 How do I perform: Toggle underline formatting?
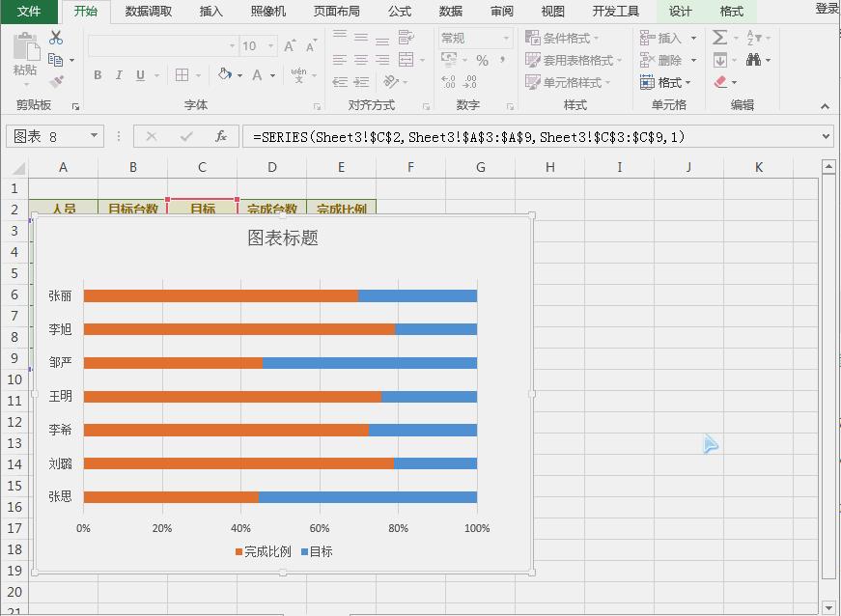pos(140,74)
